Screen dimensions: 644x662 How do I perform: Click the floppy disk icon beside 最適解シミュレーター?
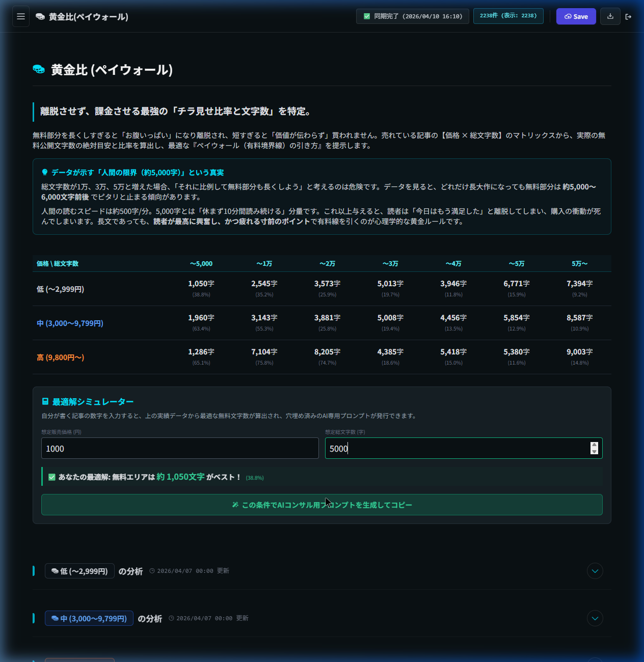coord(45,402)
